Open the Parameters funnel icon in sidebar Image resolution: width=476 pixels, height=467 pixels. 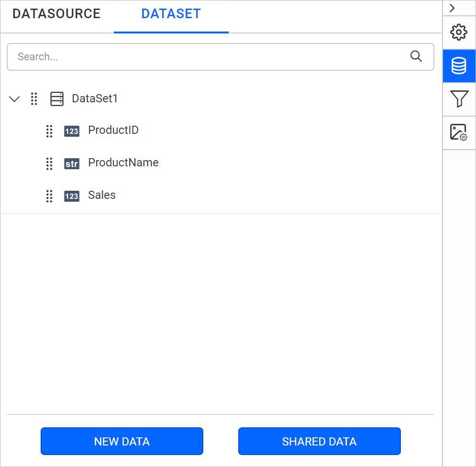(459, 99)
